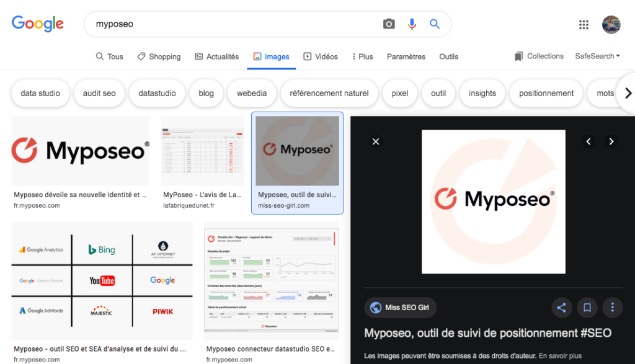Filter by 'blog' chip

(206, 93)
